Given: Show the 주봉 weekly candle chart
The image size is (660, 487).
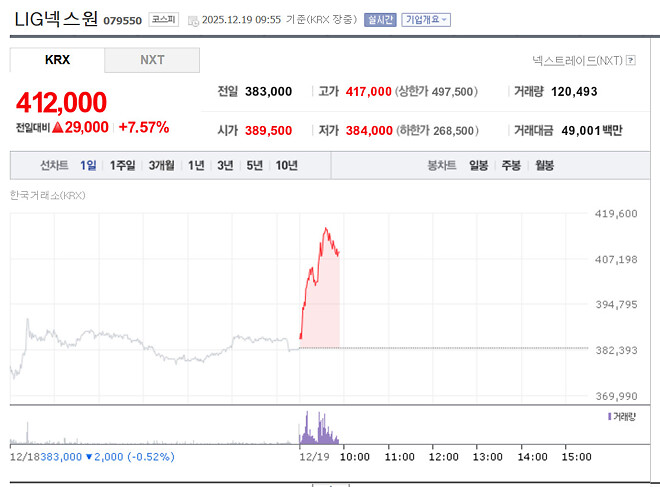Looking at the screenshot, I should click(x=511, y=165).
